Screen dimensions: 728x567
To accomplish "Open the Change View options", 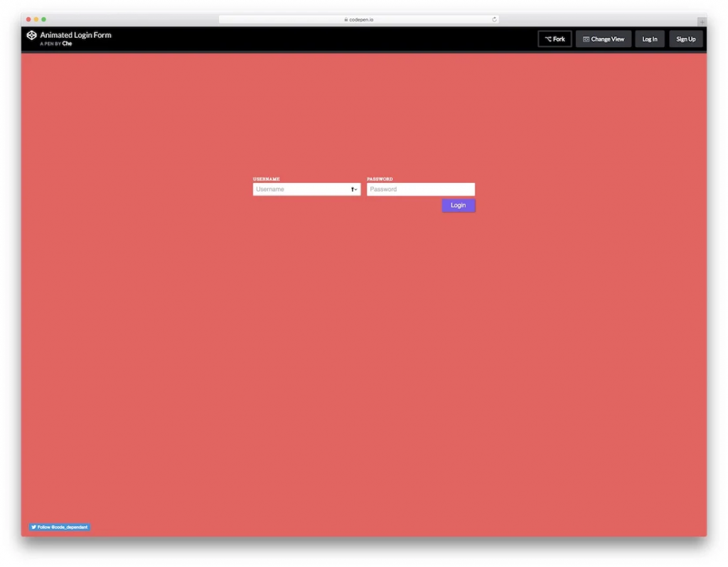I will pos(604,39).
